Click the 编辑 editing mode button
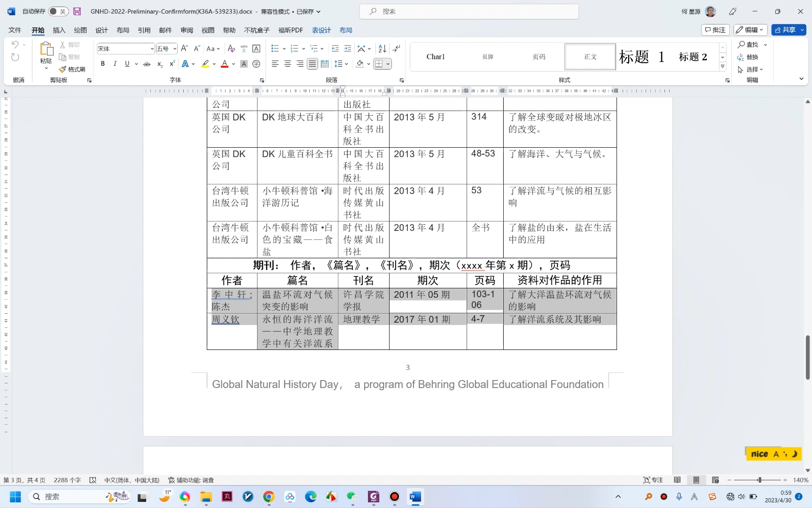 coord(750,30)
